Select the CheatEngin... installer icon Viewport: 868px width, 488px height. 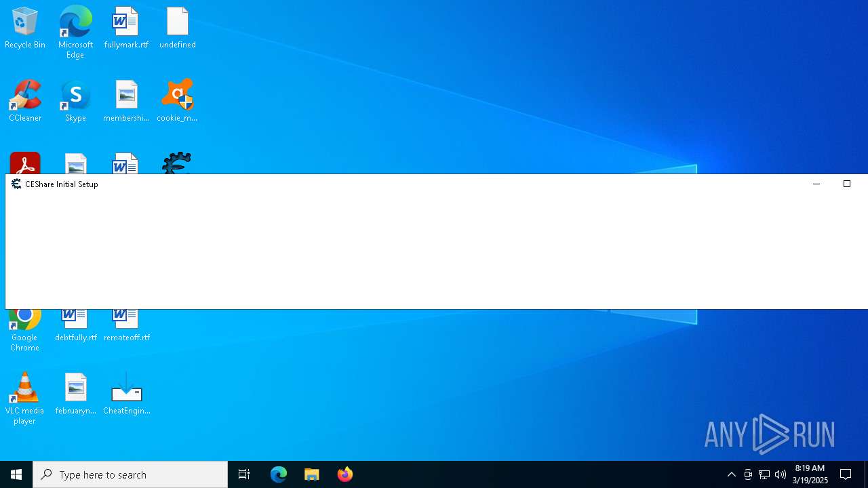pos(126,394)
